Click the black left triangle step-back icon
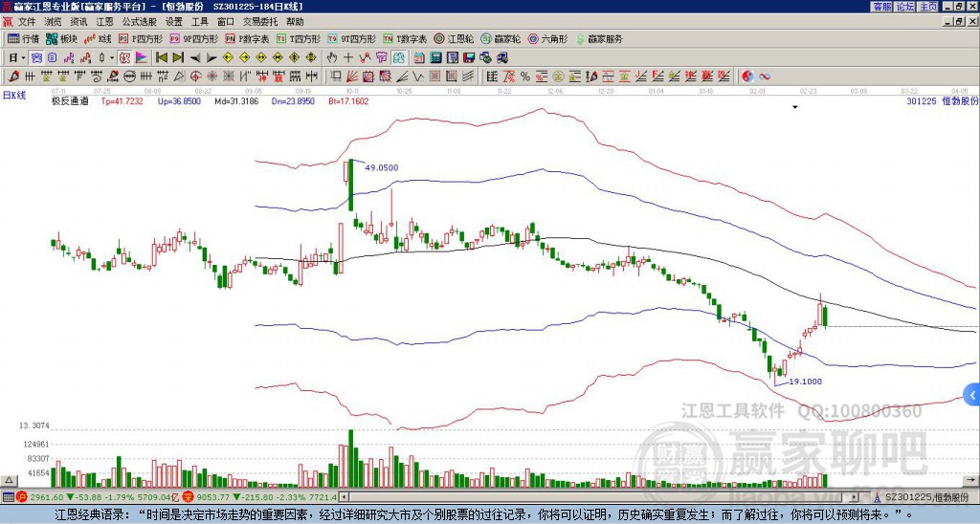Image resolution: width=980 pixels, height=524 pixels. [195, 58]
